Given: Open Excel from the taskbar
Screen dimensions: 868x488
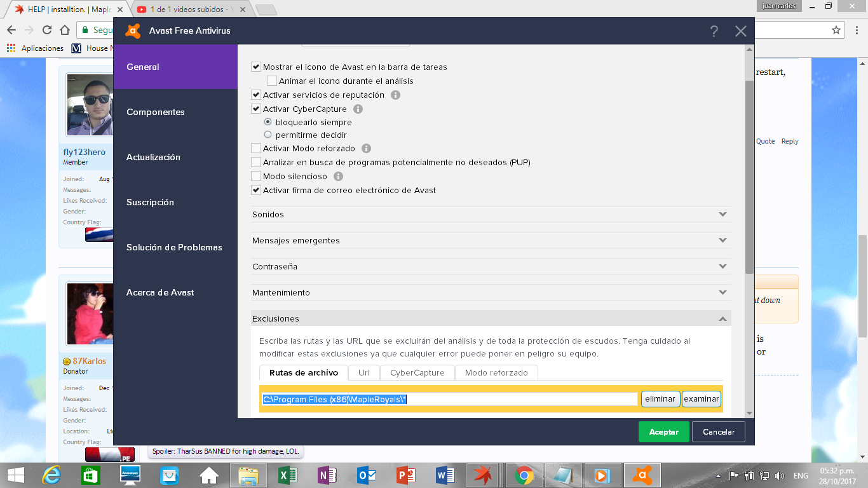Looking at the screenshot, I should (288, 475).
